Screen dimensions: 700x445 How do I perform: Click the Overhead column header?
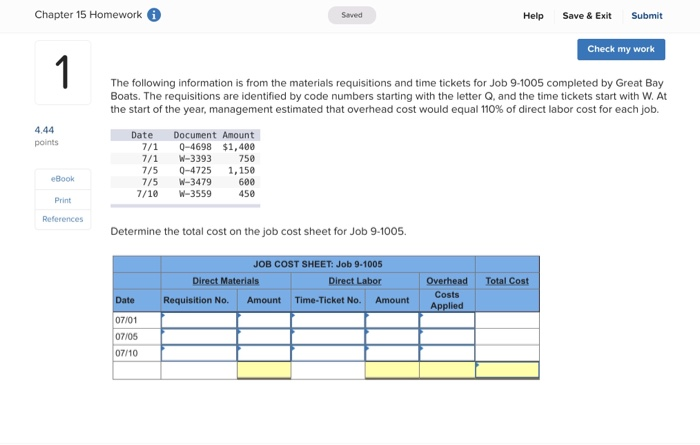[447, 281]
